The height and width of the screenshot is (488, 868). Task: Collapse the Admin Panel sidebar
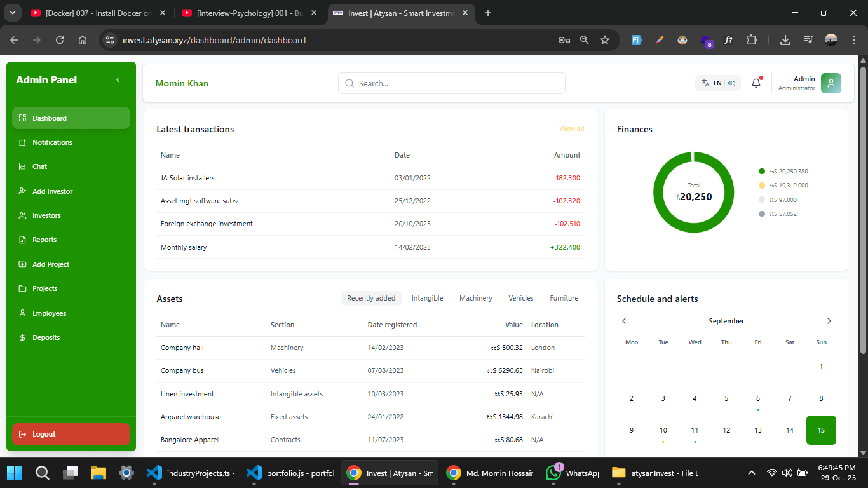point(117,79)
